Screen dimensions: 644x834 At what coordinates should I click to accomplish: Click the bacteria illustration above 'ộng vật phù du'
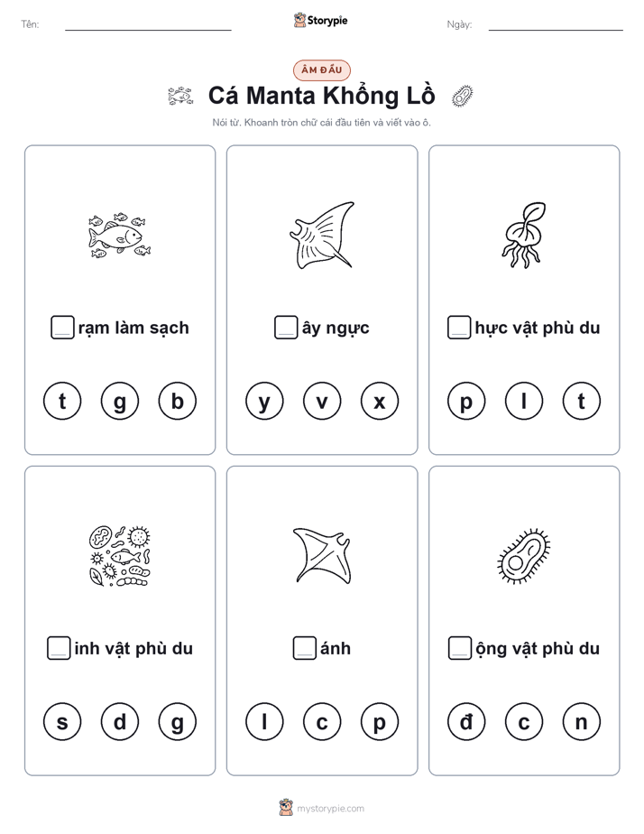pyautogui.click(x=524, y=556)
